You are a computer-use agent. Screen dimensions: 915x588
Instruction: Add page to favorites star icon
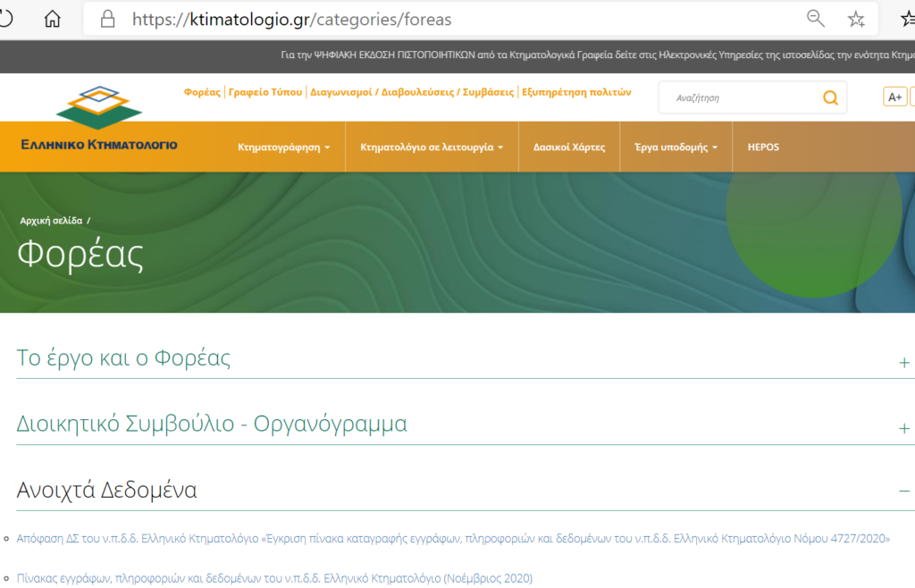[x=856, y=20]
